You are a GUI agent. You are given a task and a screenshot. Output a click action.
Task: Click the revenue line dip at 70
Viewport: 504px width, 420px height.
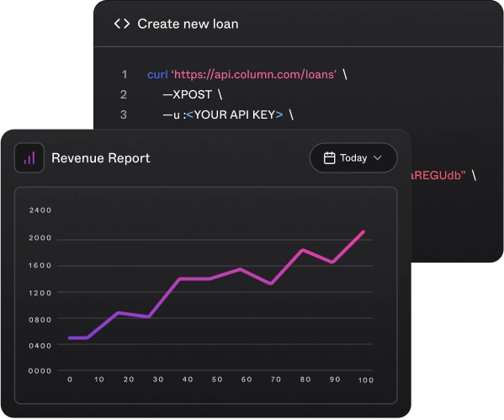click(x=271, y=284)
